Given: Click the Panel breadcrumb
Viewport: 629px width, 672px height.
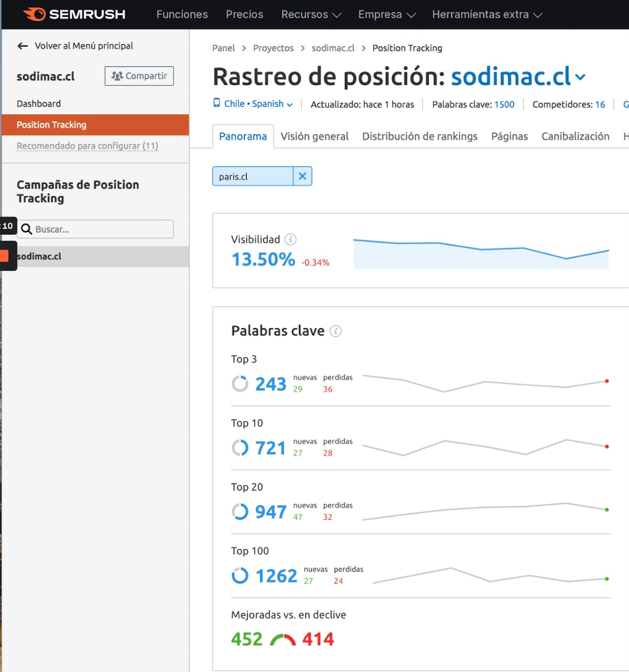Looking at the screenshot, I should [x=224, y=48].
